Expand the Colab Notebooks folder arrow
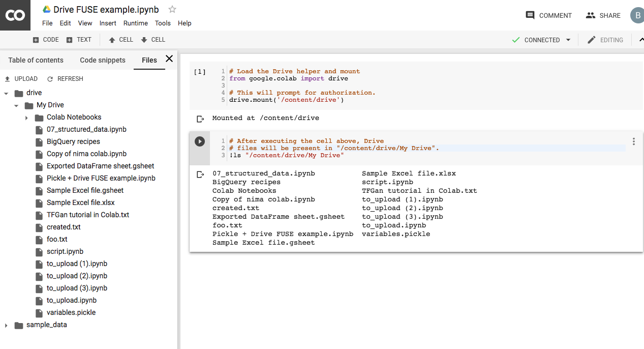 click(x=26, y=118)
